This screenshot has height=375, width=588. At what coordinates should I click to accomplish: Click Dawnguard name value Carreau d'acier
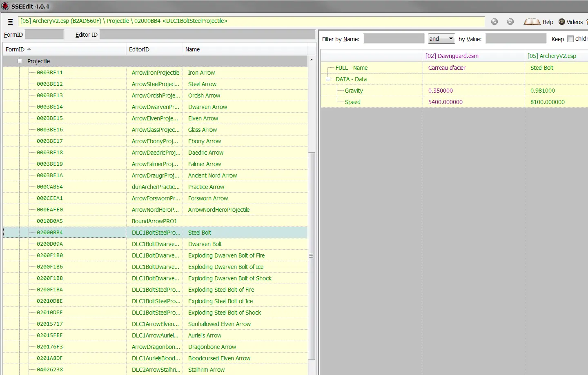coord(447,68)
